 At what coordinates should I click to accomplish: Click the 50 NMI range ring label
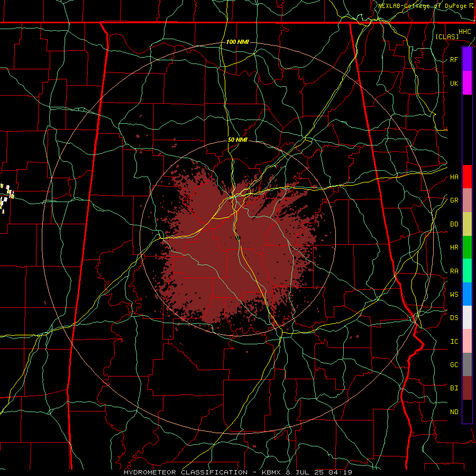237,140
